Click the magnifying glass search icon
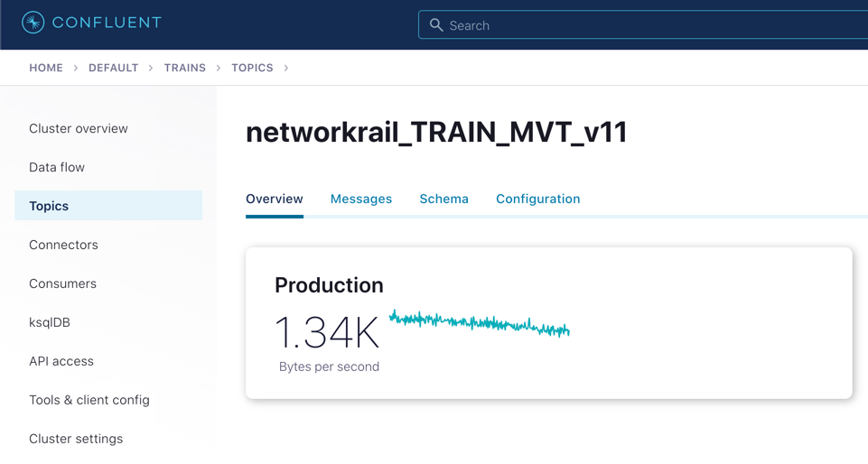The height and width of the screenshot is (464, 868). click(436, 25)
